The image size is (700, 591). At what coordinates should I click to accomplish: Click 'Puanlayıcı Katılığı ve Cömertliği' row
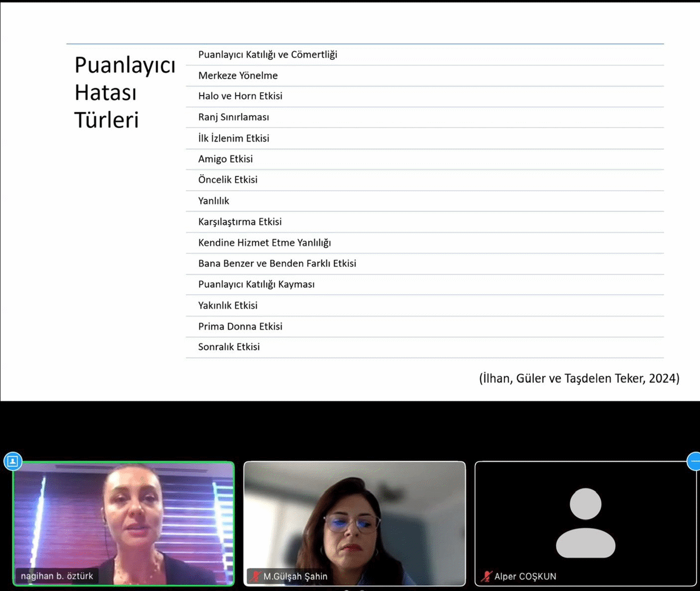(x=267, y=55)
